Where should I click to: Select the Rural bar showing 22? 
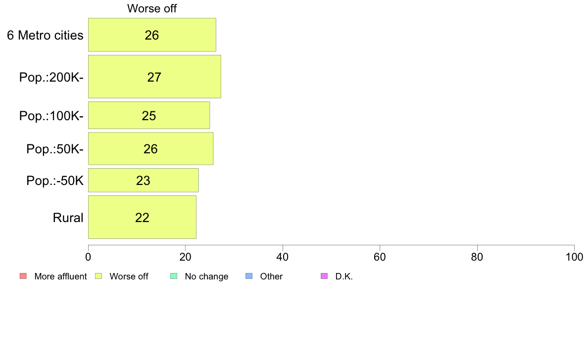[142, 217]
